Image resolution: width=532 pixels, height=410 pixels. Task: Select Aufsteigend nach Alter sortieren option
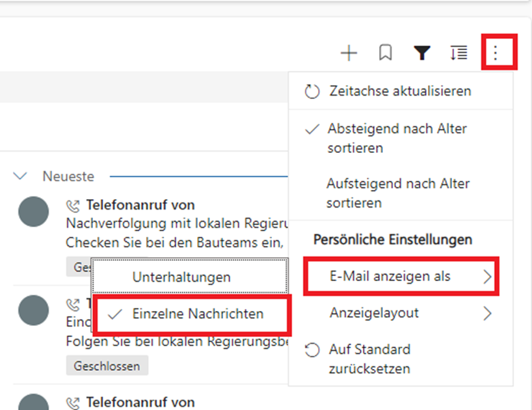[x=398, y=193]
